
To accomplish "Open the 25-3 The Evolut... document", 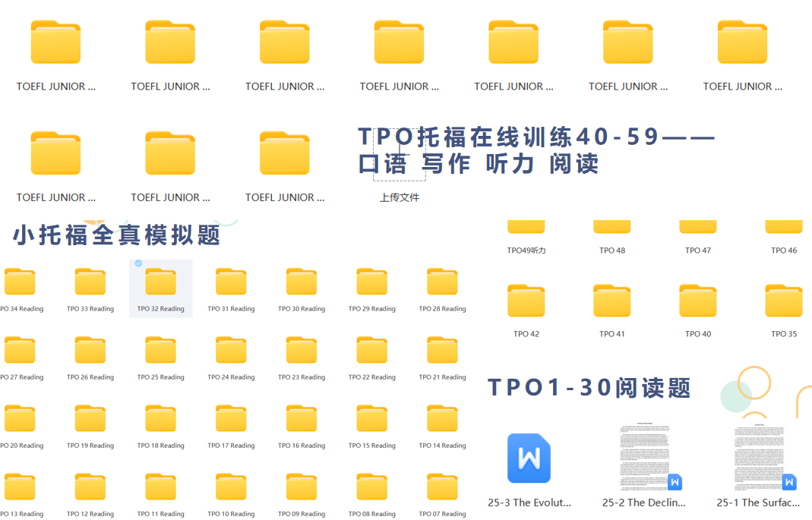I will pos(529,459).
